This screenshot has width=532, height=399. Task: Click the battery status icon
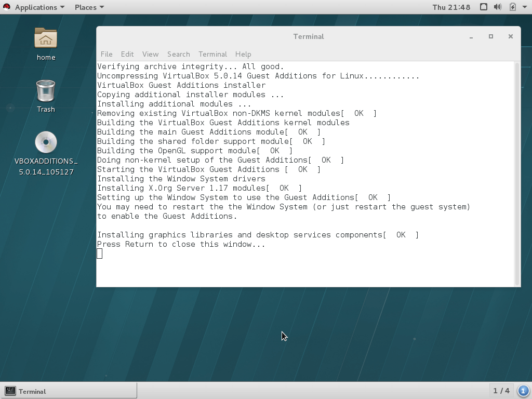513,7
